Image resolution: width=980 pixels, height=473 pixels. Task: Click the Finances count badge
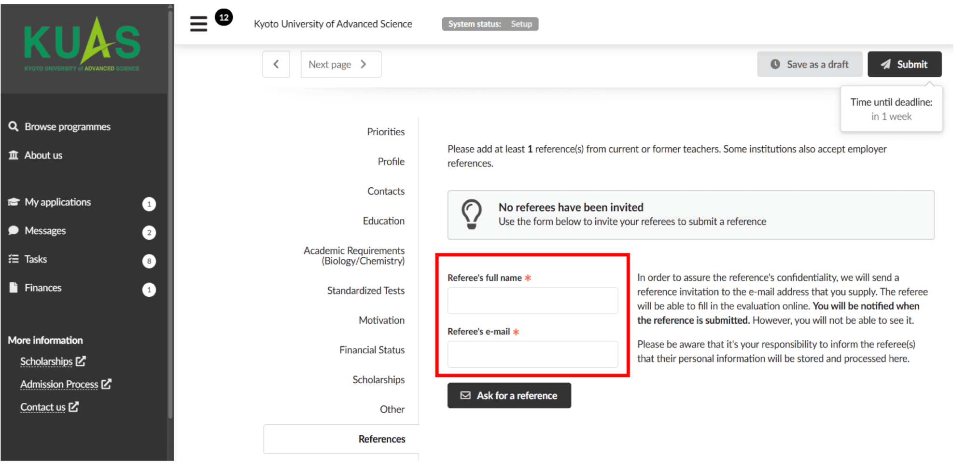coord(149,290)
